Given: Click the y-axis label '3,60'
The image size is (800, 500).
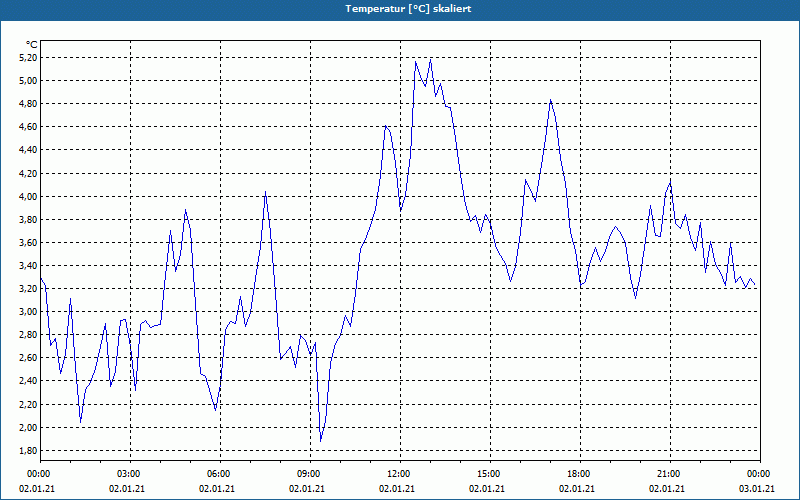Looking at the screenshot, I should 29,242.
